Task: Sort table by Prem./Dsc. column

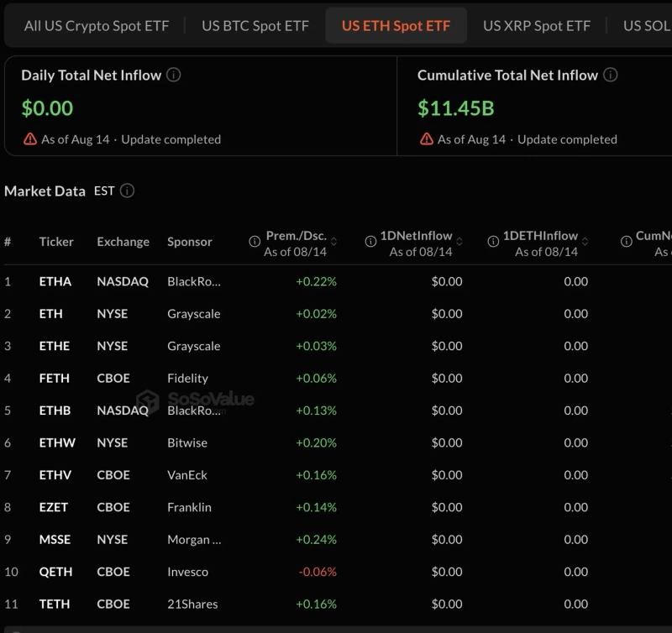Action: coord(333,242)
